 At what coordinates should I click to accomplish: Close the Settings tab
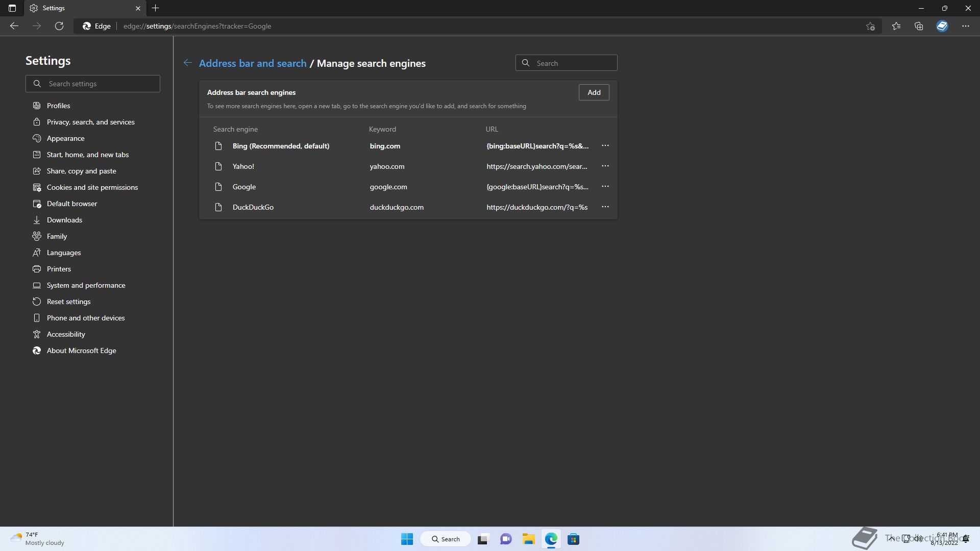138,8
